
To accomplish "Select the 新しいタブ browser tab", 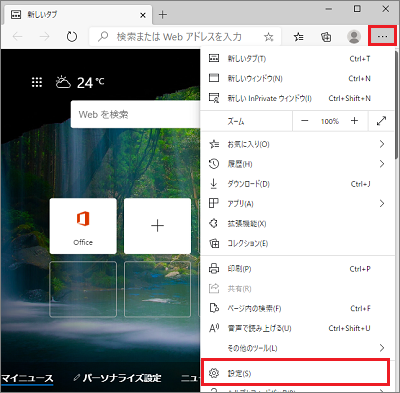I will coord(77,15).
